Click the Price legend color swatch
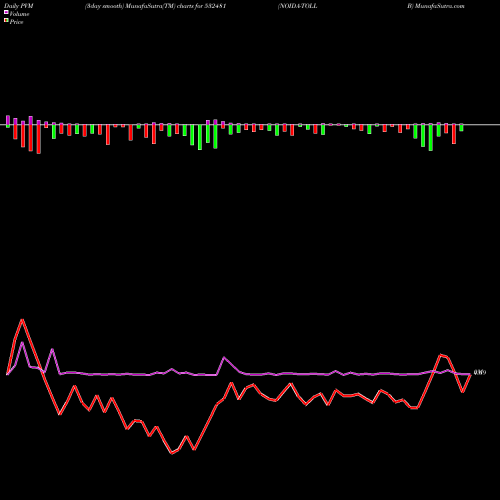The height and width of the screenshot is (500, 500). coord(6,21)
